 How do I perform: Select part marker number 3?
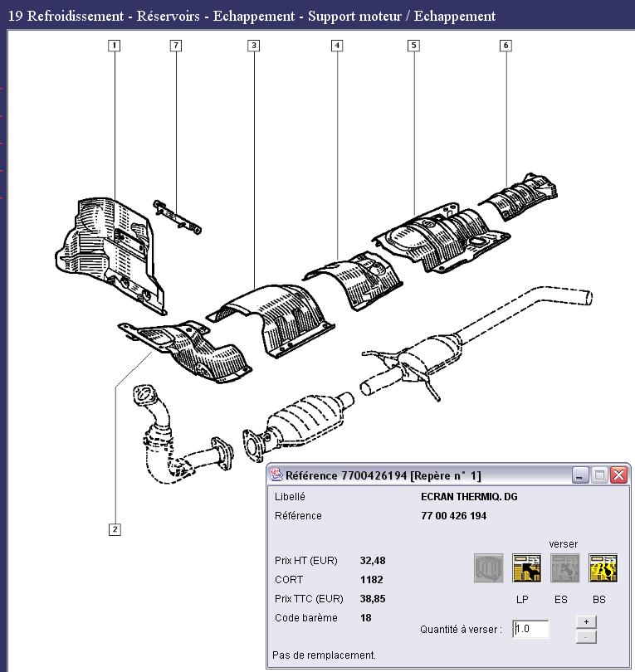254,46
